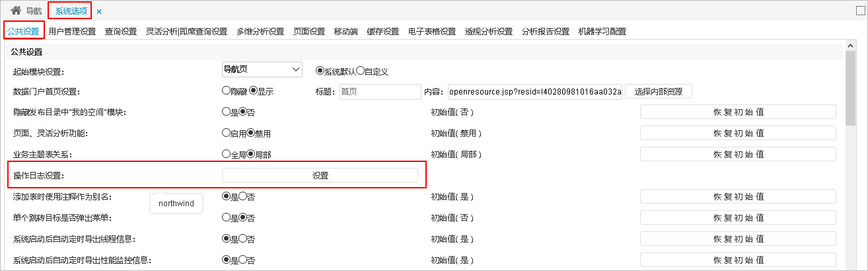This screenshot has width=868, height=271.
Task: Select 是 for 单个跳转目标是否弹出菜单
Action: coord(226,217)
